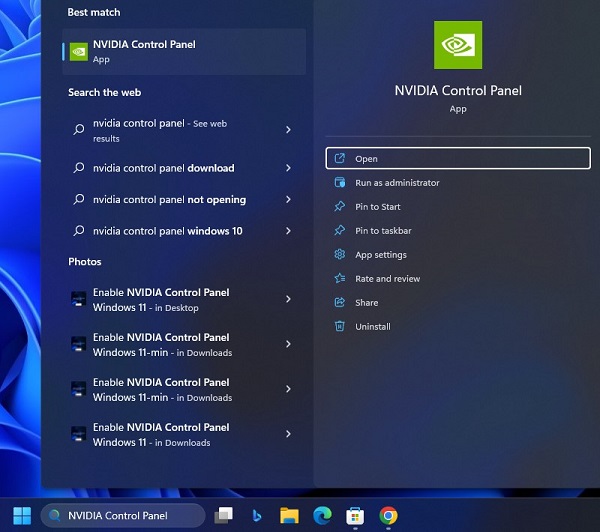Open Microsoft Store from the taskbar
The width and height of the screenshot is (600, 532).
pos(355,516)
